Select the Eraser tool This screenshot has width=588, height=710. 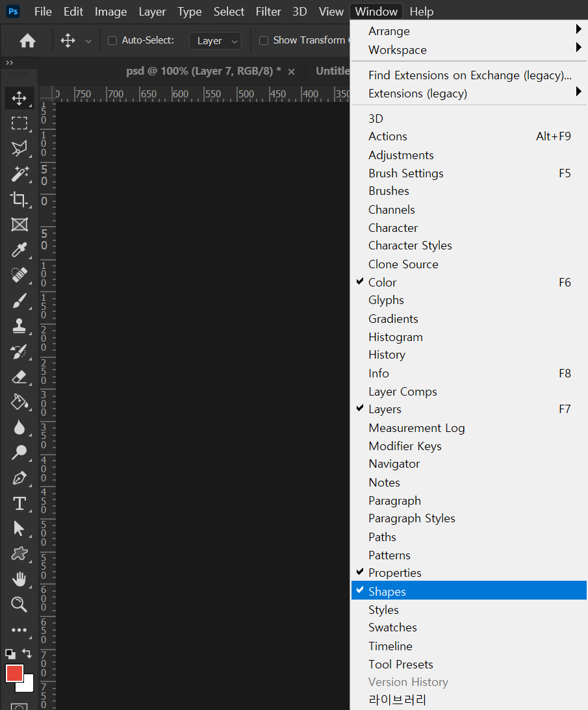19,377
